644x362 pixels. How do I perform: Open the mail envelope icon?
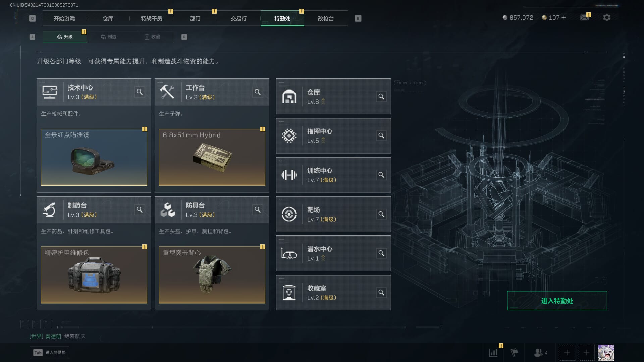point(585,17)
